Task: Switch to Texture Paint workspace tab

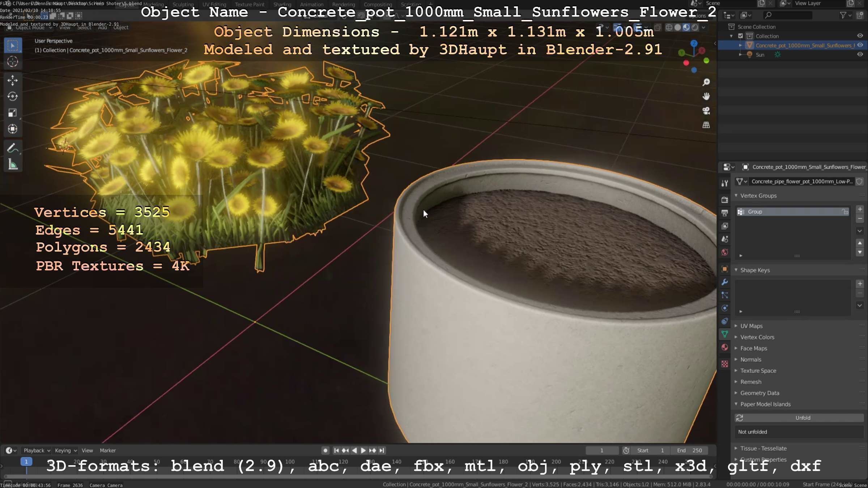Action: pyautogui.click(x=250, y=4)
